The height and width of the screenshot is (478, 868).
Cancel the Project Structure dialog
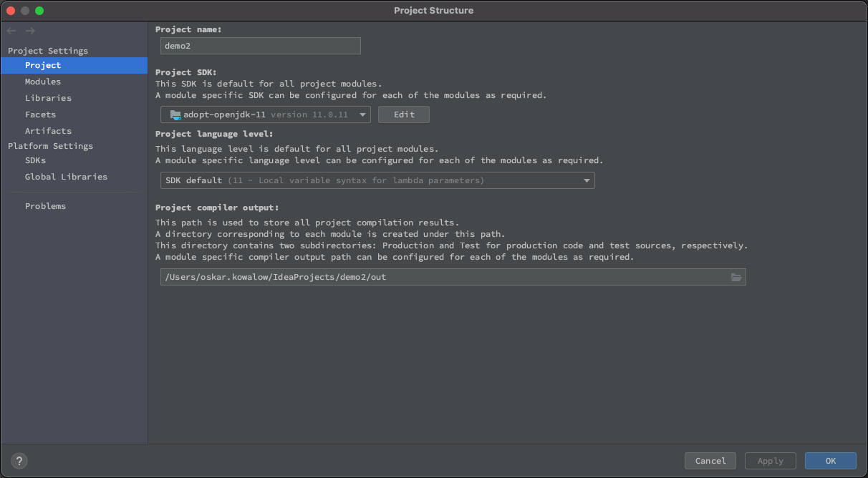pos(710,460)
